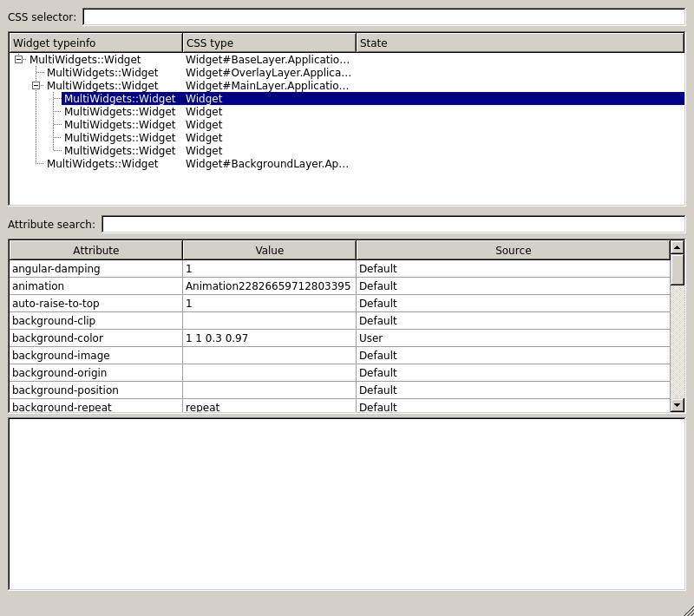This screenshot has width=694, height=616.
Task: Click the attribute table scroll up arrow
Action: [678, 247]
